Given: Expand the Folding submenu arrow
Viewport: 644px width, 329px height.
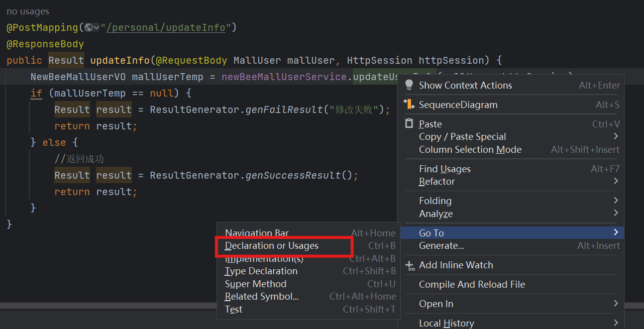Looking at the screenshot, I should [616, 201].
